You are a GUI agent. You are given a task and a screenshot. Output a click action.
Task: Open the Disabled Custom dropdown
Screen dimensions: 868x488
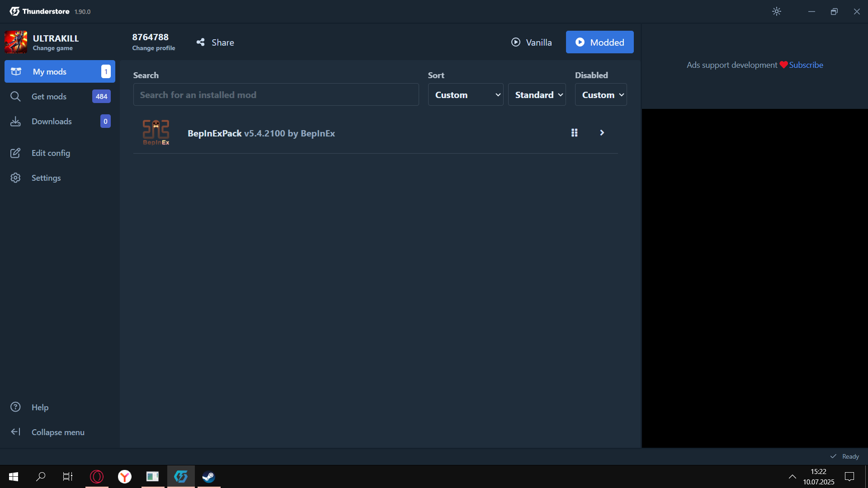[x=601, y=94]
